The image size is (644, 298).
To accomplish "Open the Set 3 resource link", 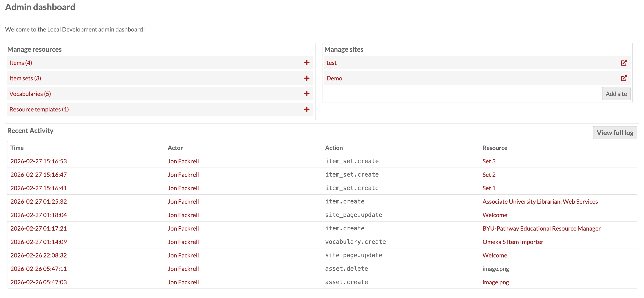I will (489, 161).
